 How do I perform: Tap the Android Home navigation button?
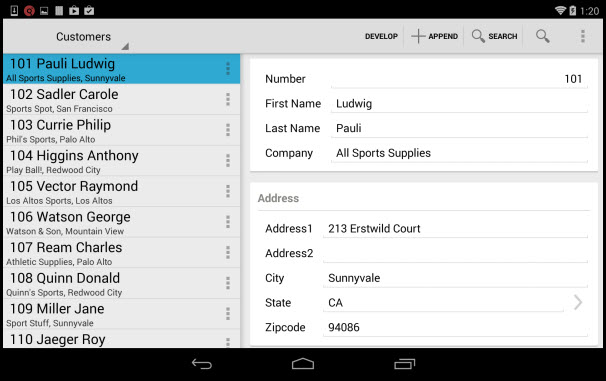tap(303, 364)
